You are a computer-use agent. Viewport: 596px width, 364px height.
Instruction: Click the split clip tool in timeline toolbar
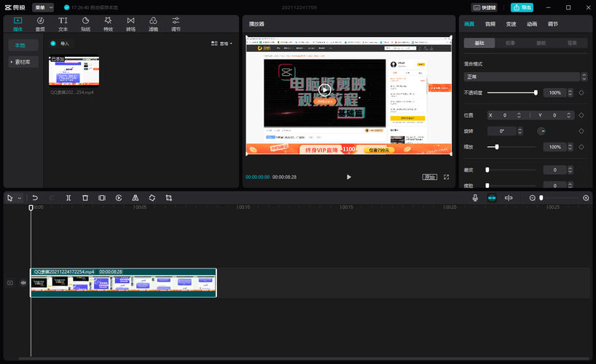pos(68,198)
